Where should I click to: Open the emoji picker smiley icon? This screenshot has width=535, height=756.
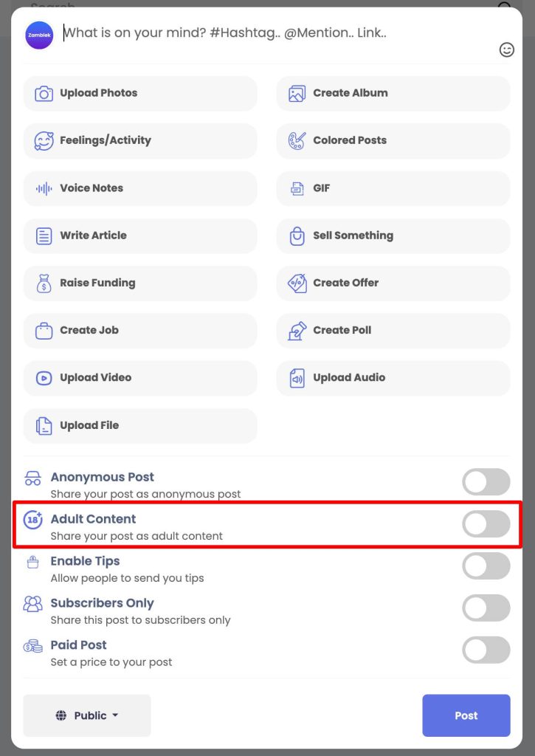pos(506,49)
